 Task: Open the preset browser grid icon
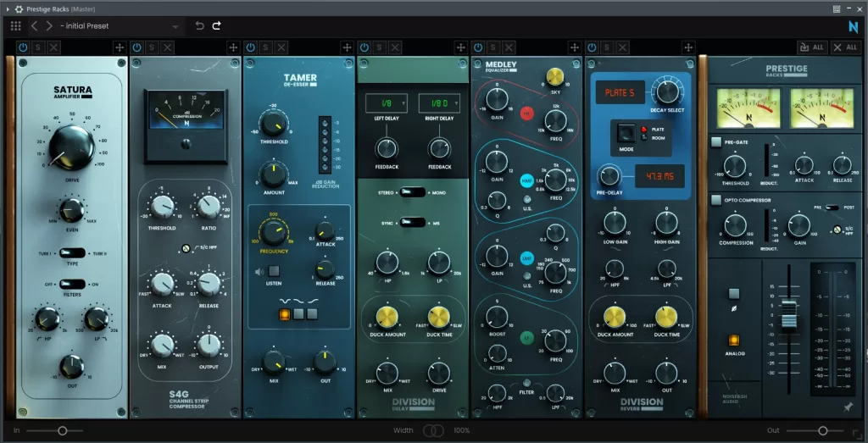point(15,26)
